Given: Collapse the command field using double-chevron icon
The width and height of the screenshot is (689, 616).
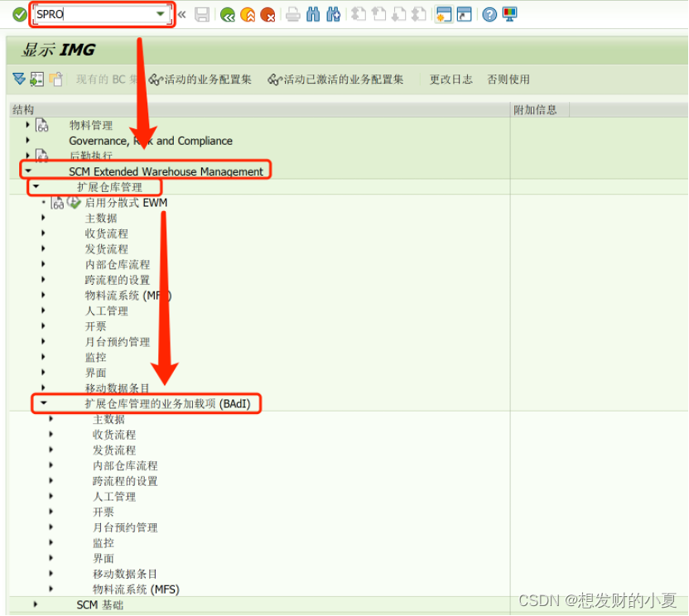Looking at the screenshot, I should pos(182,15).
